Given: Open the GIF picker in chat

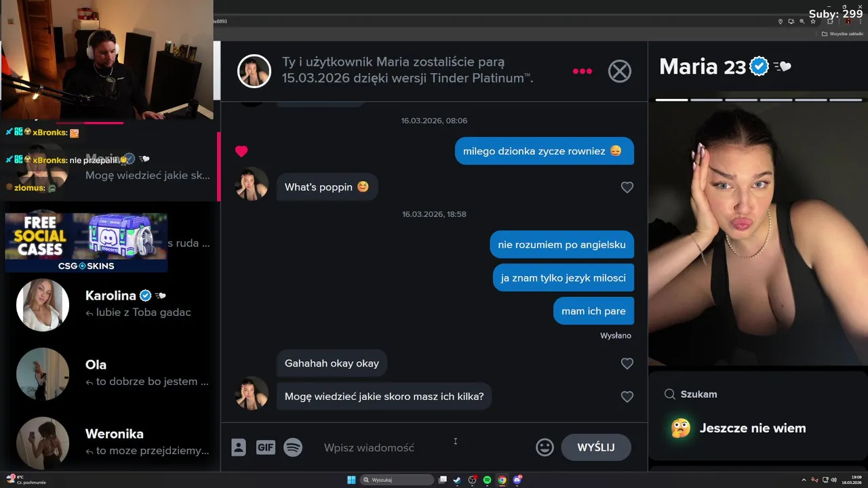Looking at the screenshot, I should [265, 447].
